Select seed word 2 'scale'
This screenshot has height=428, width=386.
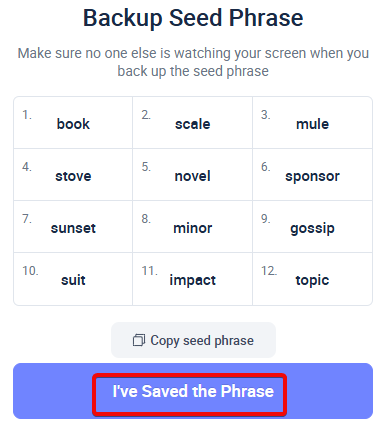193,124
